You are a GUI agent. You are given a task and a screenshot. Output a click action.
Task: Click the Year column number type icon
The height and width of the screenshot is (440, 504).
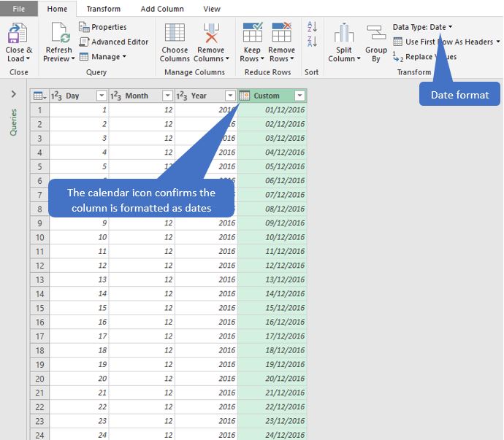tap(182, 96)
